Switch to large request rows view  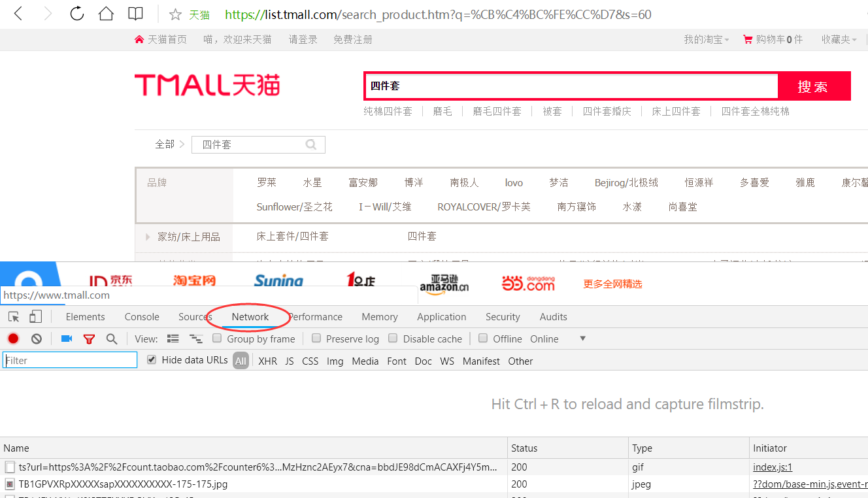point(173,339)
